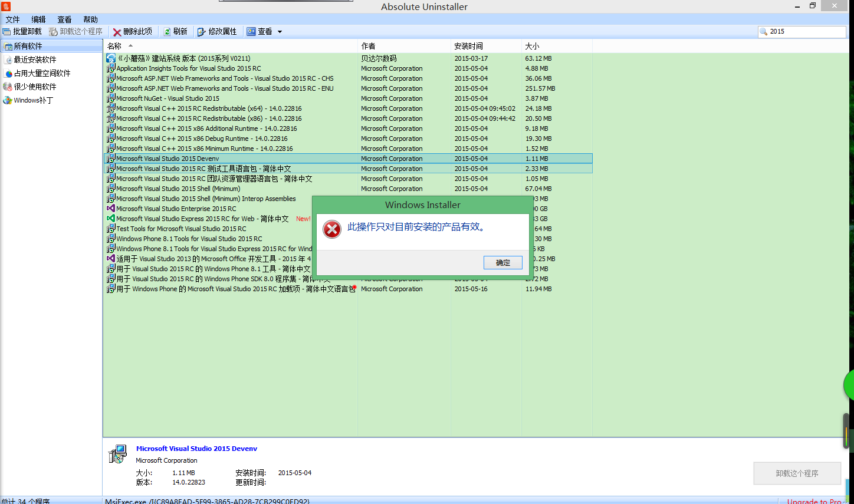854x504 pixels.
Task: Open the 查看 menu in the menu bar
Action: tap(64, 19)
